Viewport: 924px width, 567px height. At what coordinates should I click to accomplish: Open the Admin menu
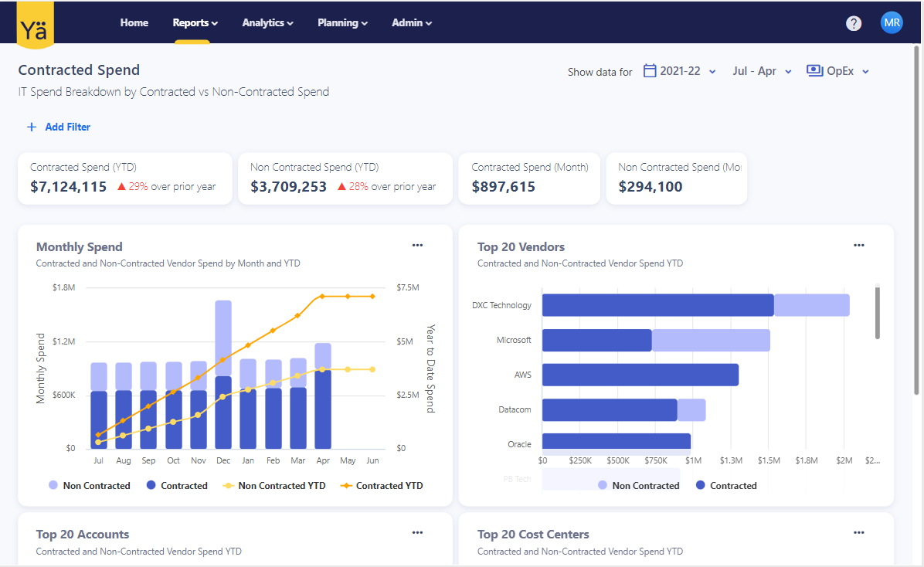411,23
